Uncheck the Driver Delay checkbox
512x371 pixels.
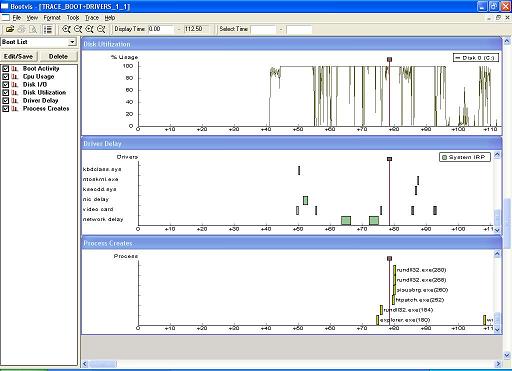(5, 101)
